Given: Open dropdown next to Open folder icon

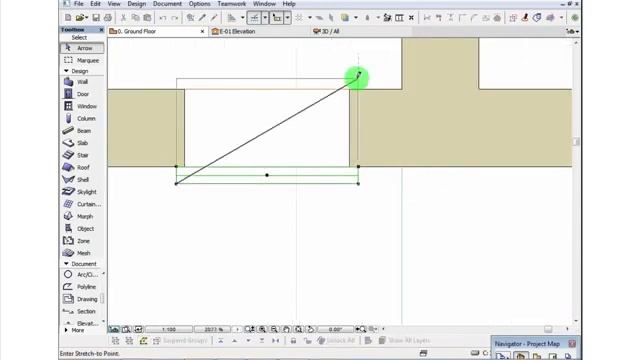Looking at the screenshot, I should coord(87,18).
